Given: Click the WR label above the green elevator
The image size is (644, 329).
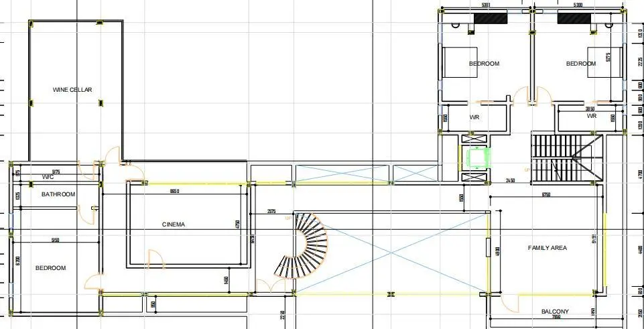Looking at the screenshot, I should pyautogui.click(x=474, y=117).
